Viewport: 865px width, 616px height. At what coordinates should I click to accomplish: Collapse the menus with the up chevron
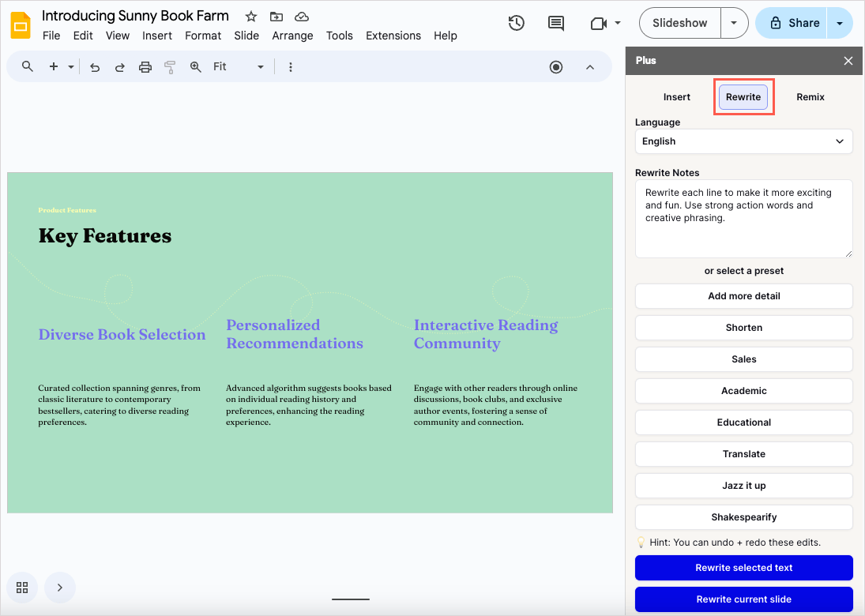[590, 67]
